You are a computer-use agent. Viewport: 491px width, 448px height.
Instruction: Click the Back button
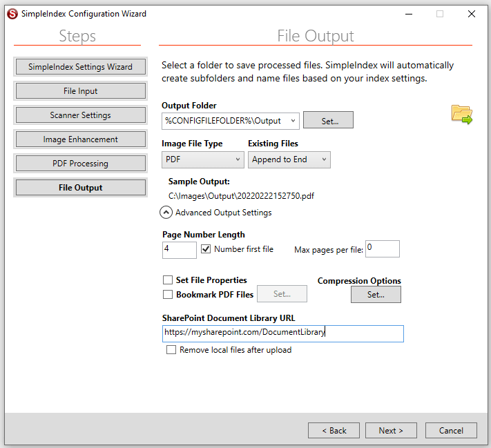pos(334,431)
